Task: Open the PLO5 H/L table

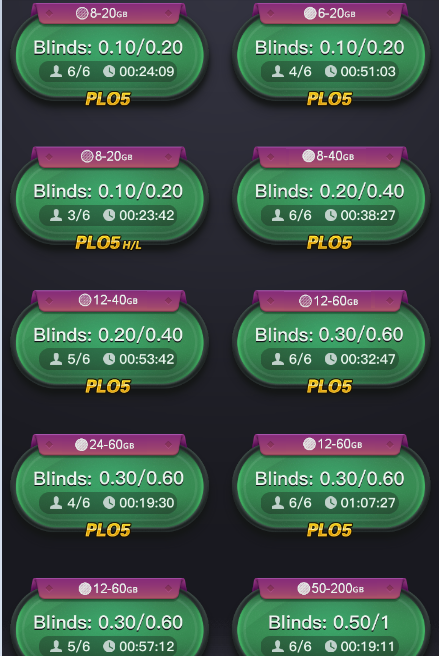Action: [x=109, y=199]
